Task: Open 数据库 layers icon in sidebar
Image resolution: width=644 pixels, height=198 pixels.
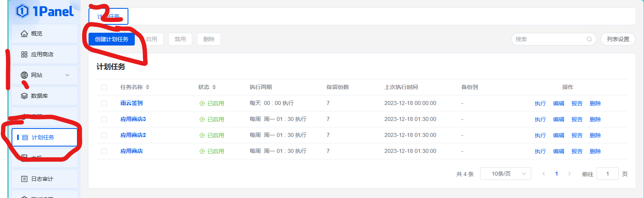Action: (24, 96)
